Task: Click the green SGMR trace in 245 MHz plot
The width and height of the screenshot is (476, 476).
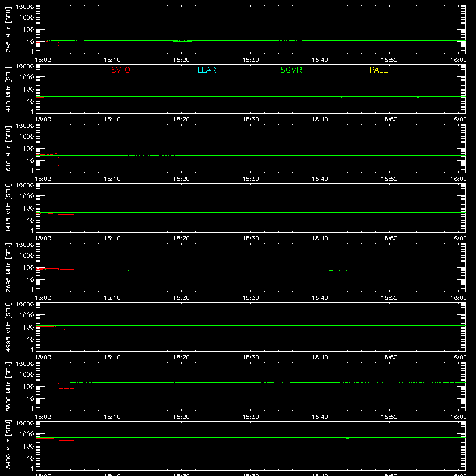Action: 250,40
